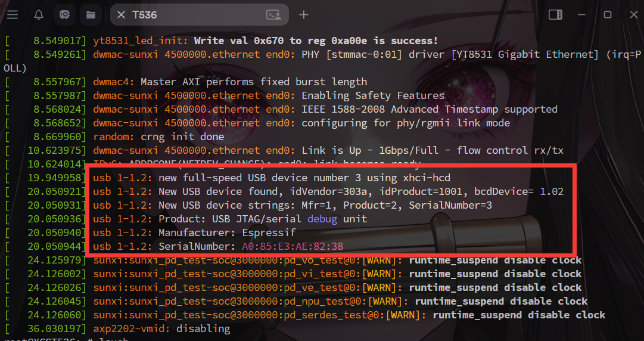Click the "yt8531_led_init" log entry text
Image resolution: width=644 pixels, height=341 pixels.
141,41
